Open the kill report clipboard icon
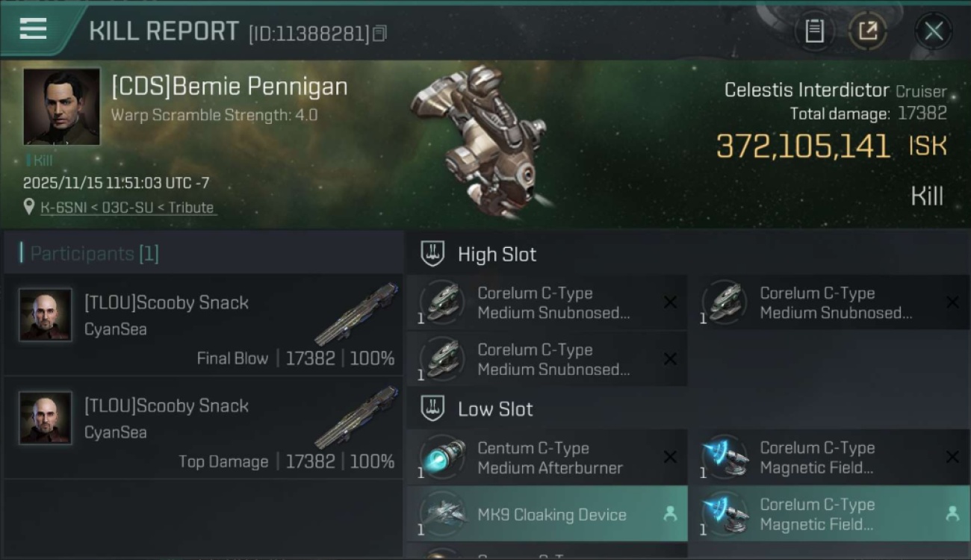This screenshot has height=560, width=971. pyautogui.click(x=814, y=31)
